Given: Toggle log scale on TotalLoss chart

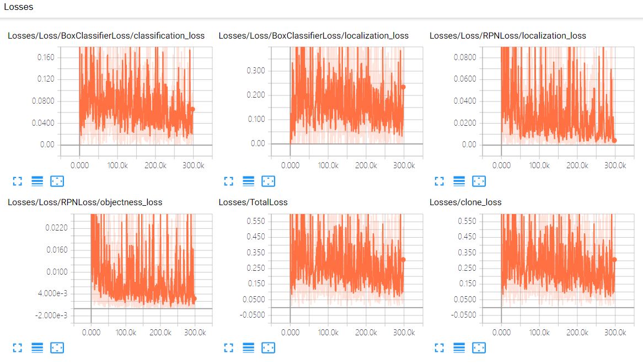Looking at the screenshot, I should point(249,348).
